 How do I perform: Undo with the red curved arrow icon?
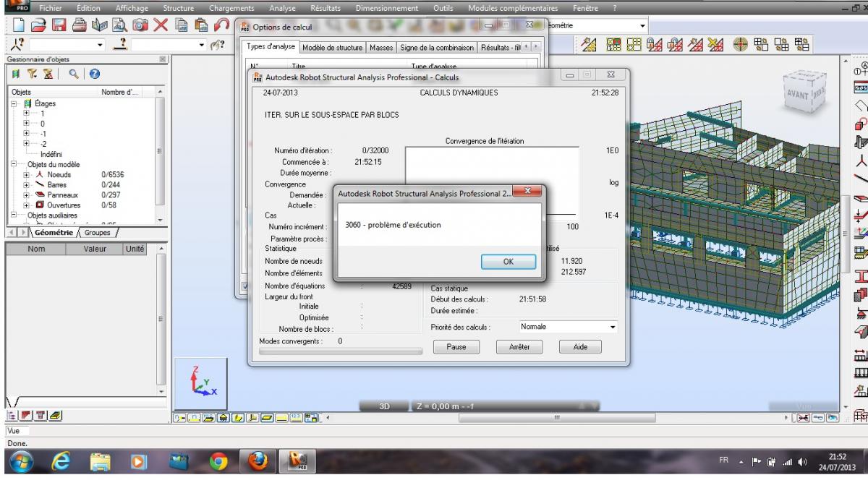[x=222, y=25]
